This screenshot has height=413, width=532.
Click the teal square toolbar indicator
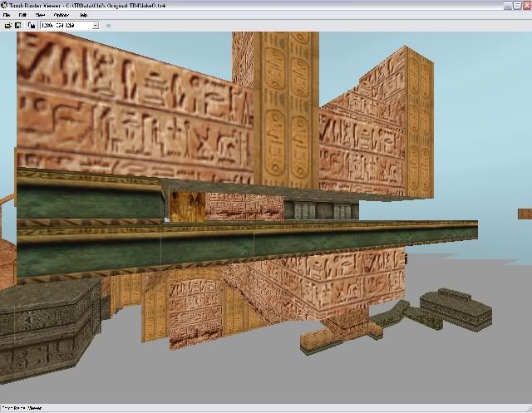point(108,26)
